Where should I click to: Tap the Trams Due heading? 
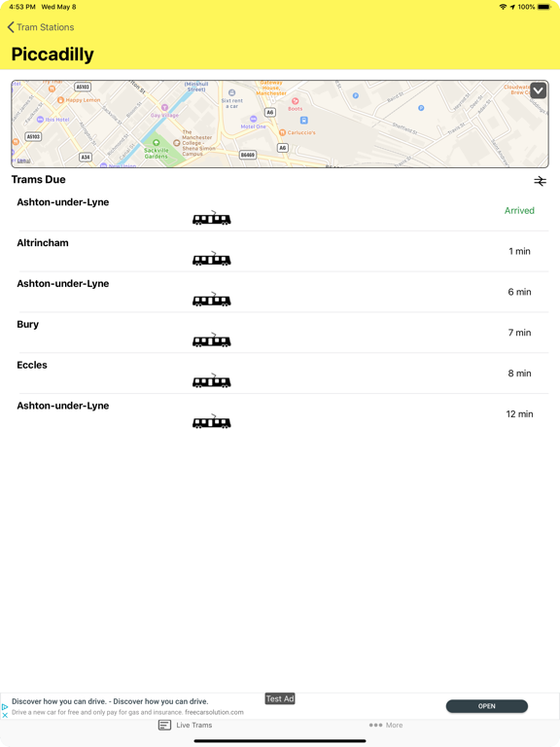click(39, 180)
